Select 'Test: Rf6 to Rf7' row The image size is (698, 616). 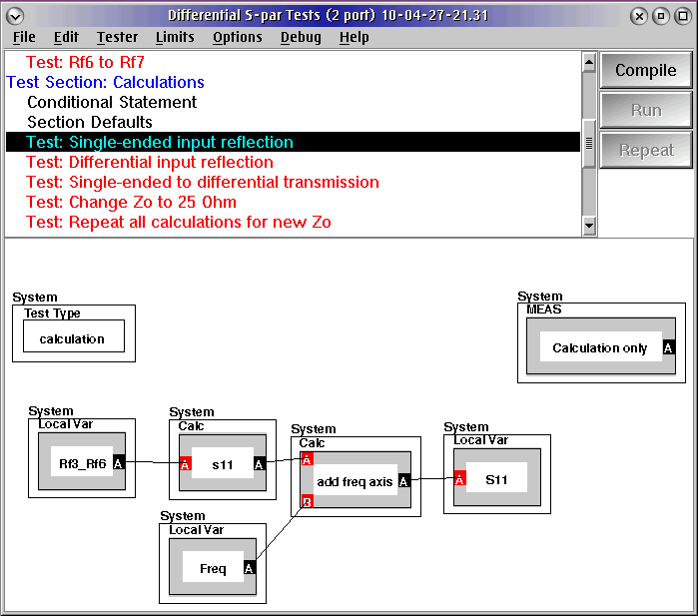click(293, 62)
